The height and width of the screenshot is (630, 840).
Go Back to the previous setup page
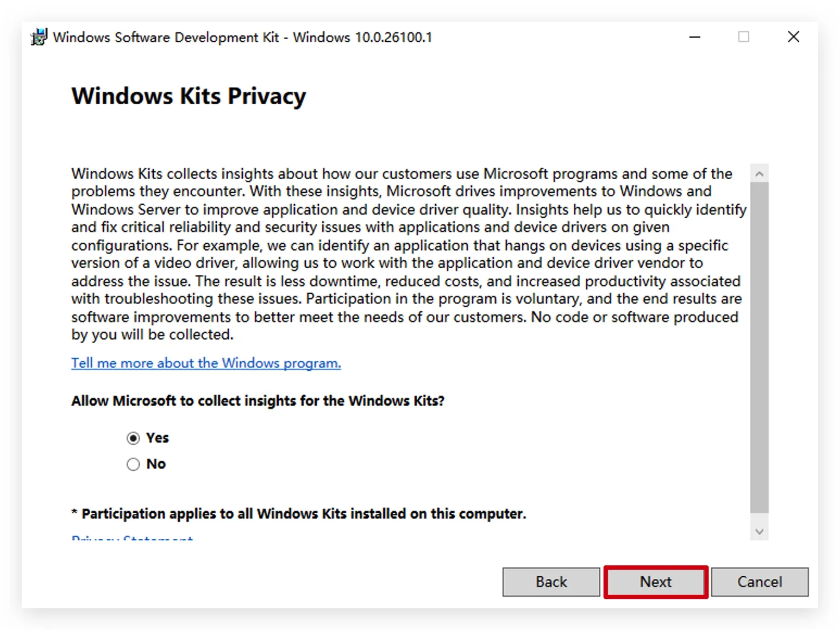point(551,582)
